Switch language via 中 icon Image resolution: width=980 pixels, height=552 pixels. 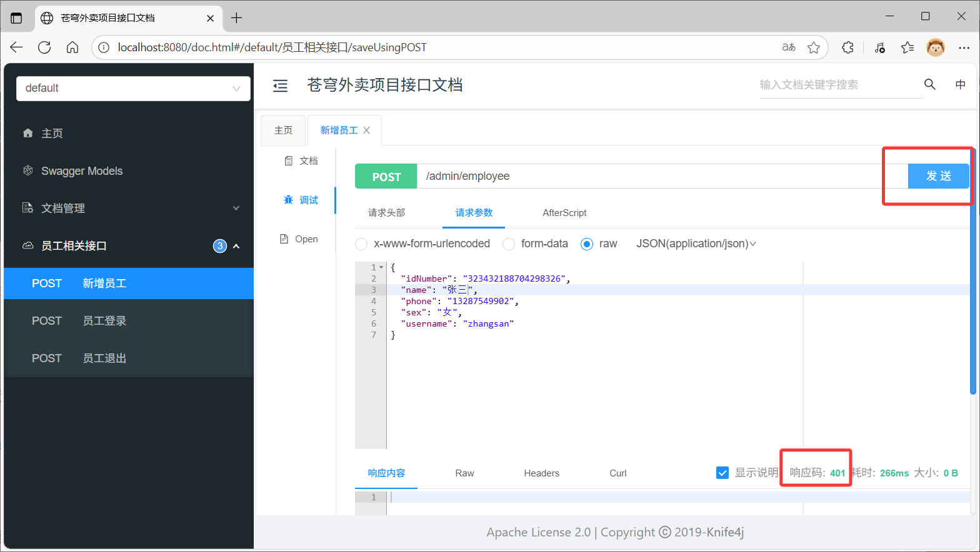click(961, 84)
